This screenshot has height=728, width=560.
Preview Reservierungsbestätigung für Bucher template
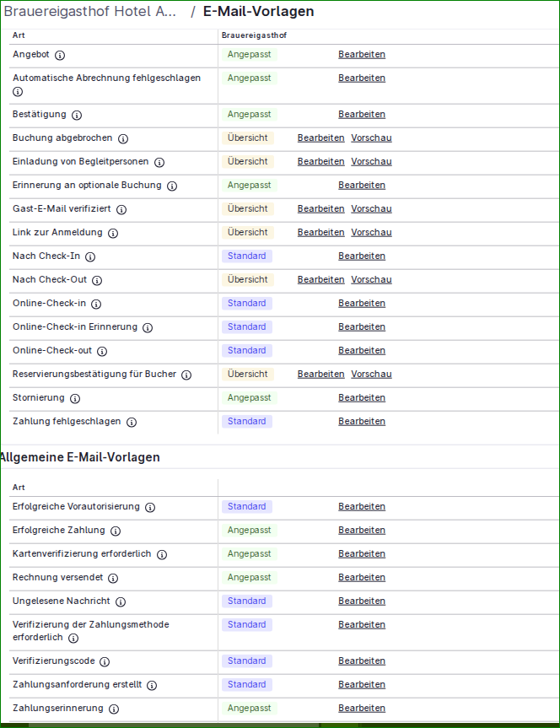[371, 375]
